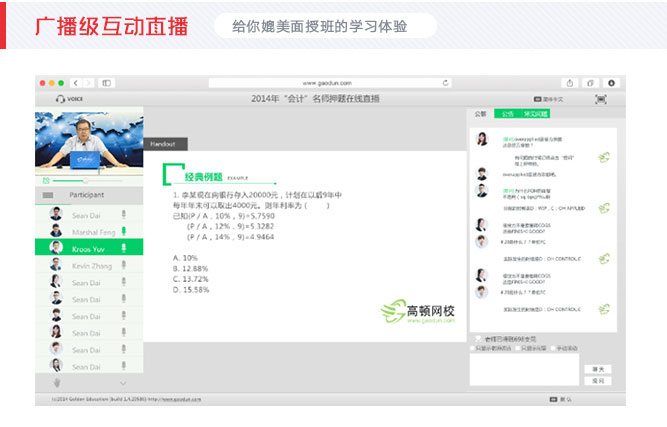The width and height of the screenshot is (667, 427).
Task: Select highlighted participant Kroos Yuv
Action: coord(89,247)
